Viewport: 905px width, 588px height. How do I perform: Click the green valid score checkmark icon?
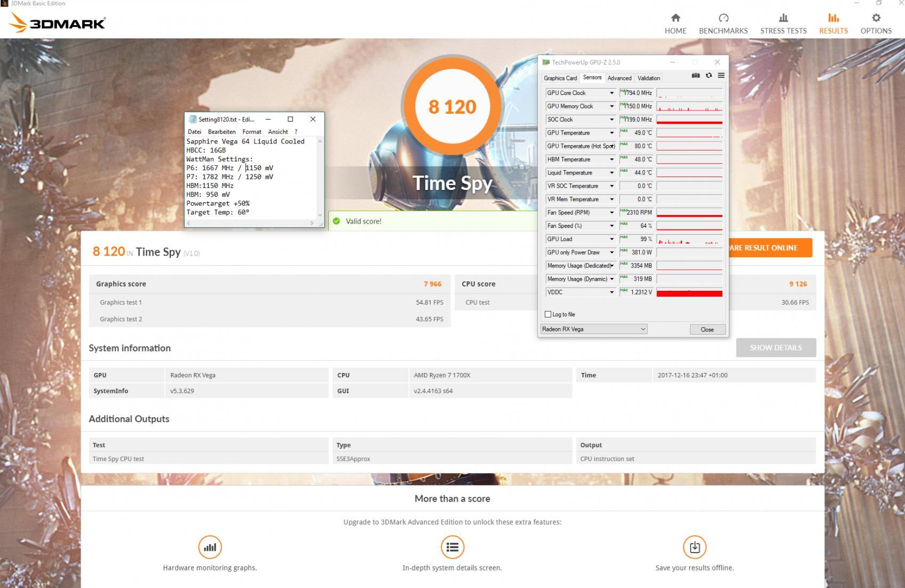(336, 221)
